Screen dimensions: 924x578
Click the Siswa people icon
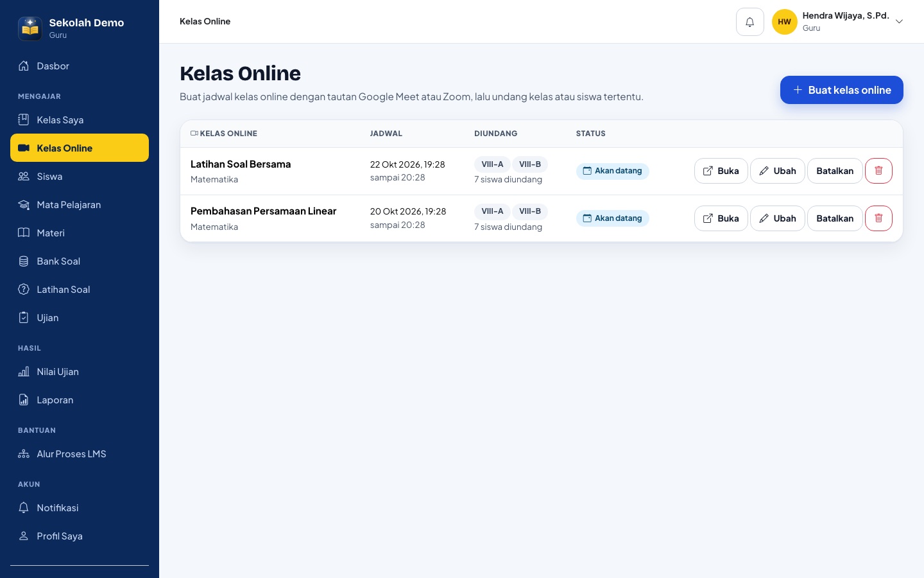tap(24, 176)
